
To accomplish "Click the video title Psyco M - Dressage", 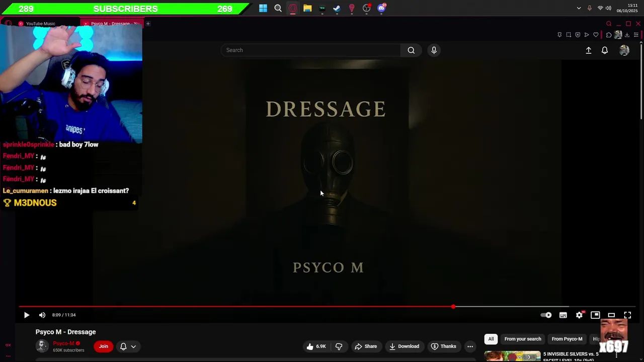I will [65, 332].
